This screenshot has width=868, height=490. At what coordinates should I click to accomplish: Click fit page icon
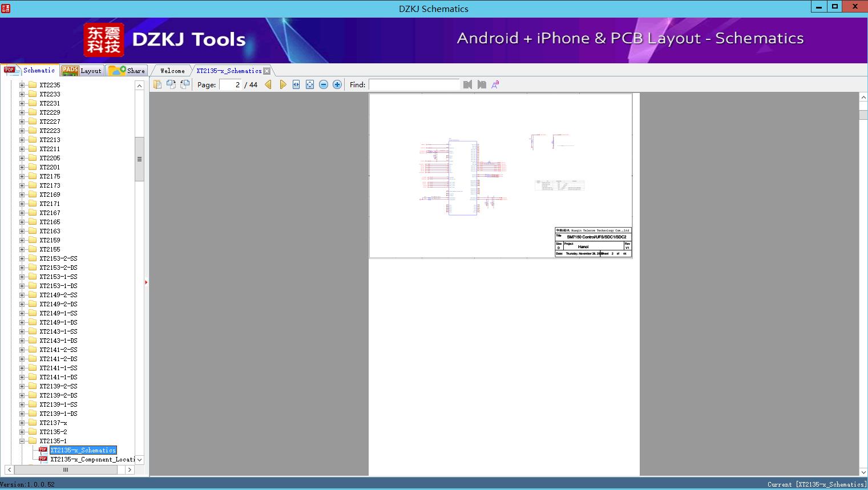pos(310,84)
